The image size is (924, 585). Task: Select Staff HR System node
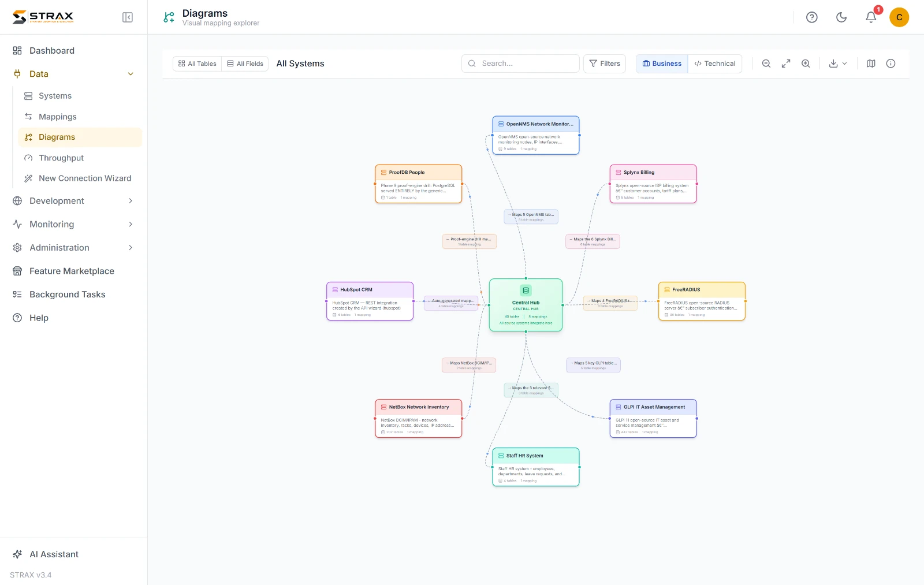click(536, 467)
